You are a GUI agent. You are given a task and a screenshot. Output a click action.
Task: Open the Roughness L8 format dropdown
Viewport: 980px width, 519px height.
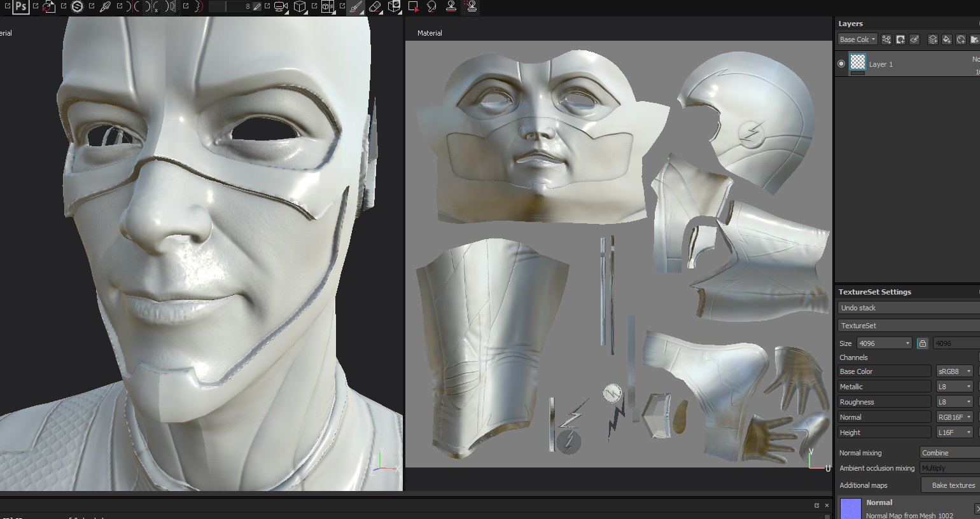pyautogui.click(x=955, y=402)
